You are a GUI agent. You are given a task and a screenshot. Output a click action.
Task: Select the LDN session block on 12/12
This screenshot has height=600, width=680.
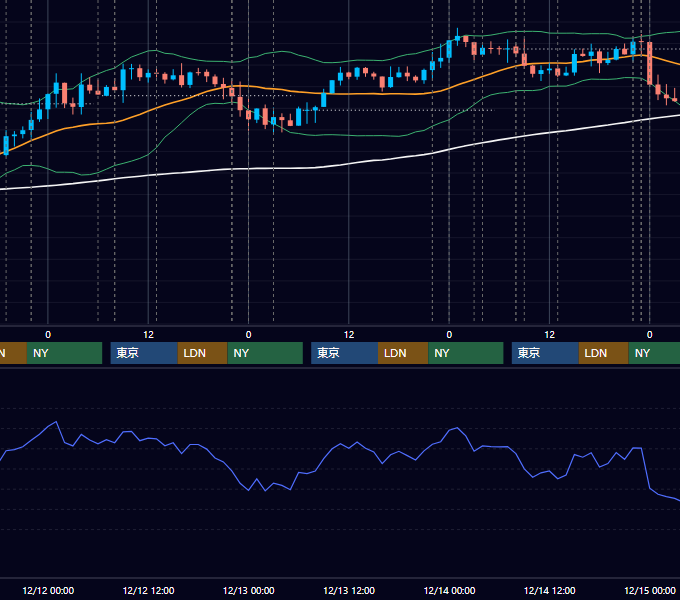[203, 353]
